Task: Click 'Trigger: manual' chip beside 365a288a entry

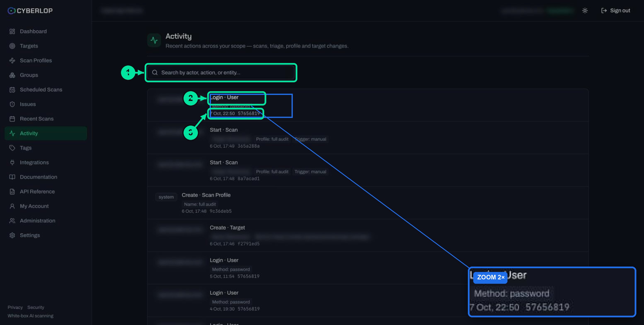Action: pyautogui.click(x=310, y=139)
